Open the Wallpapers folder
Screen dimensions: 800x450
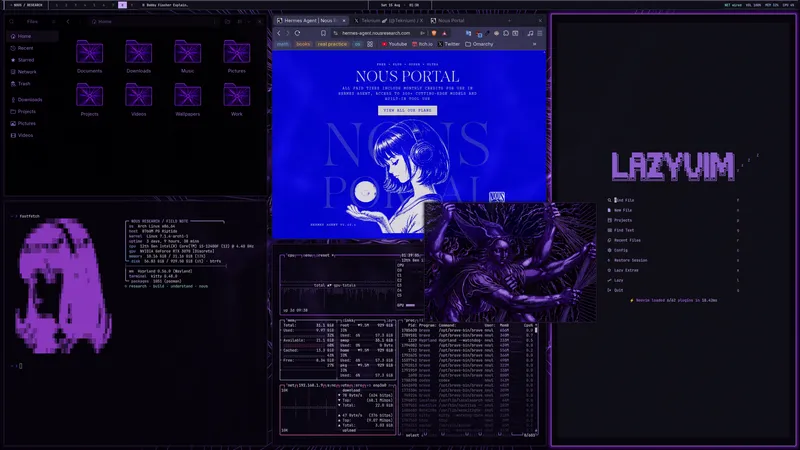coord(187,99)
